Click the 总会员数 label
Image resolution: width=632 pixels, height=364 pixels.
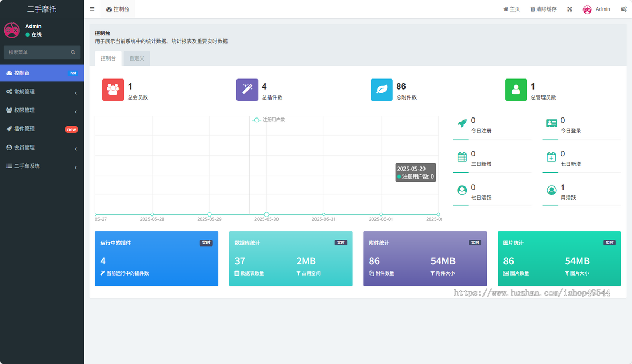pos(138,97)
